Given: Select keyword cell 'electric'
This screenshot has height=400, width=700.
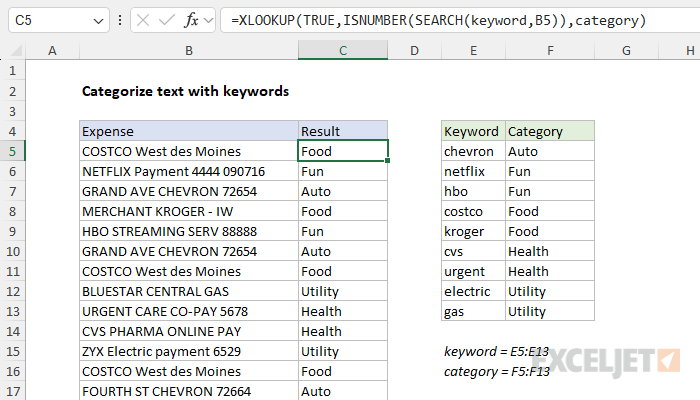Looking at the screenshot, I should coord(473,292).
